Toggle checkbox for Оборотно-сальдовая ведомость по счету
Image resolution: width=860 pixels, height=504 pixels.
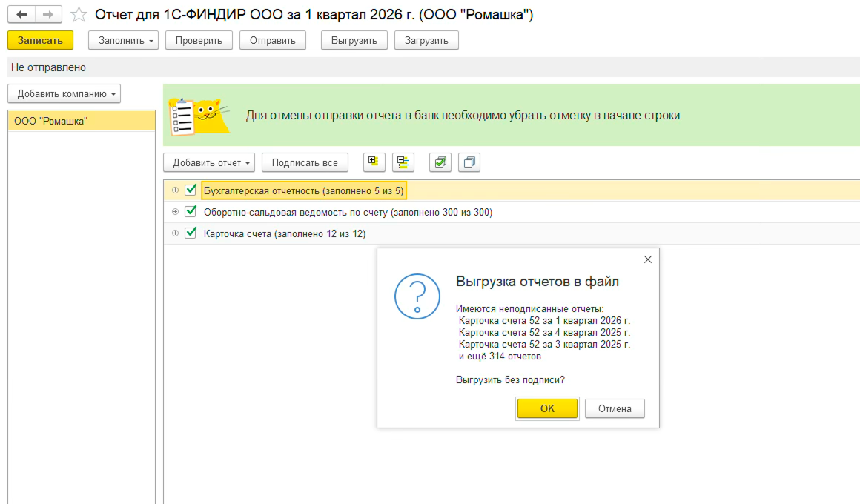pyautogui.click(x=191, y=211)
